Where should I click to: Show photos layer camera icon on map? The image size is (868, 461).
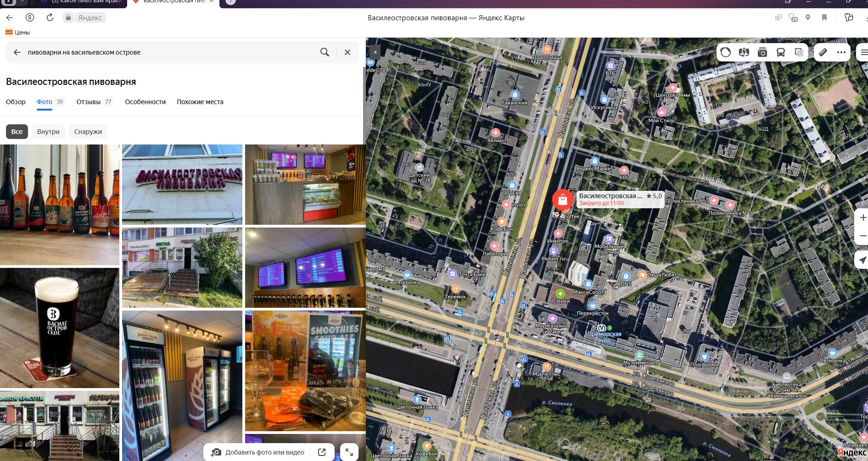[762, 52]
